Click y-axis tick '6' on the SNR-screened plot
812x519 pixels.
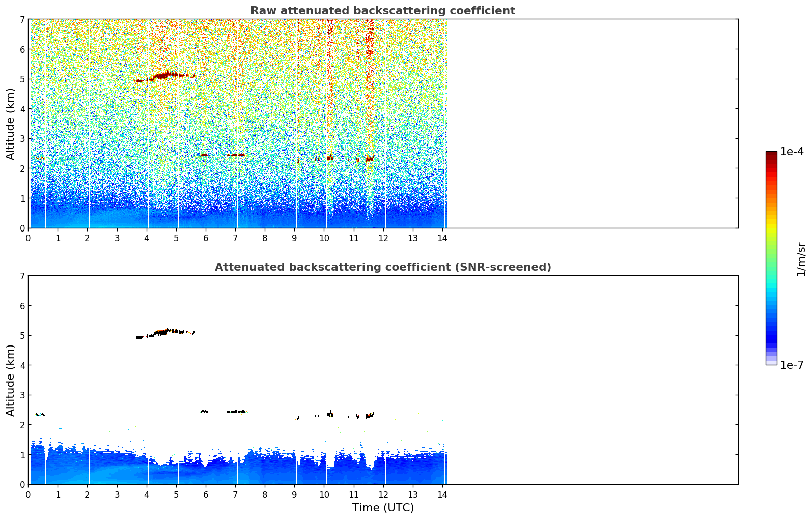pyautogui.click(x=22, y=306)
